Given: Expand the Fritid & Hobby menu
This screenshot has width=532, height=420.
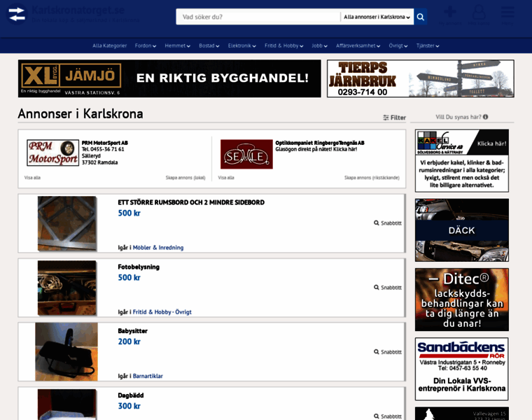Looking at the screenshot, I should click(284, 45).
